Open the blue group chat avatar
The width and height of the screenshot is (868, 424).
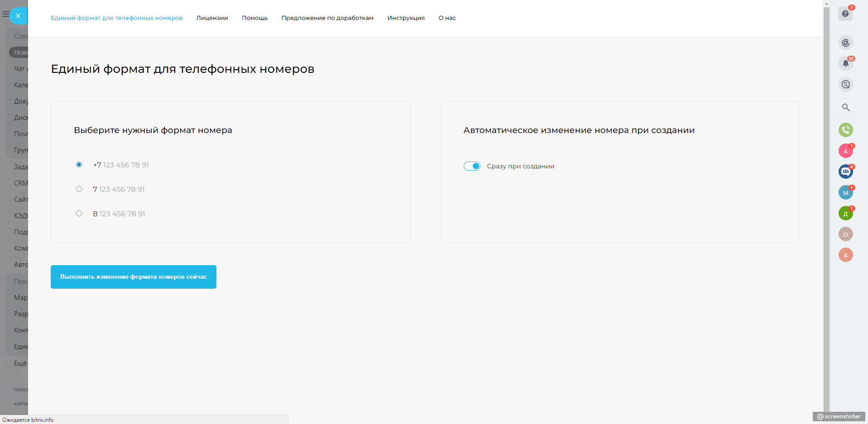pos(845,172)
